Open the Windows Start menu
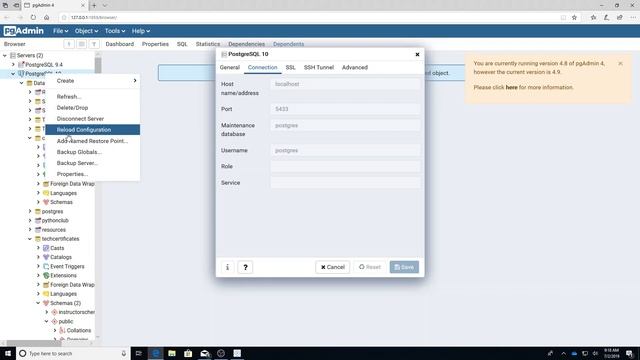 8,353
